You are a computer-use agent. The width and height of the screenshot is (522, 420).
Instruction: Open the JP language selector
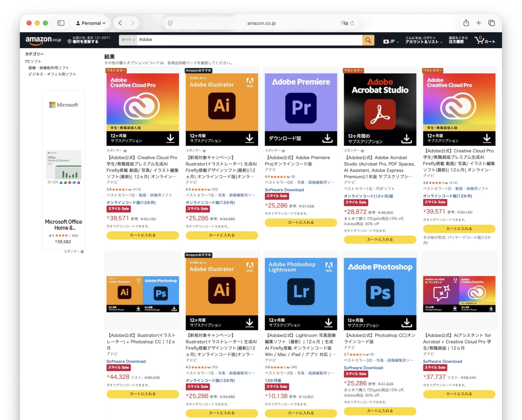(x=391, y=41)
